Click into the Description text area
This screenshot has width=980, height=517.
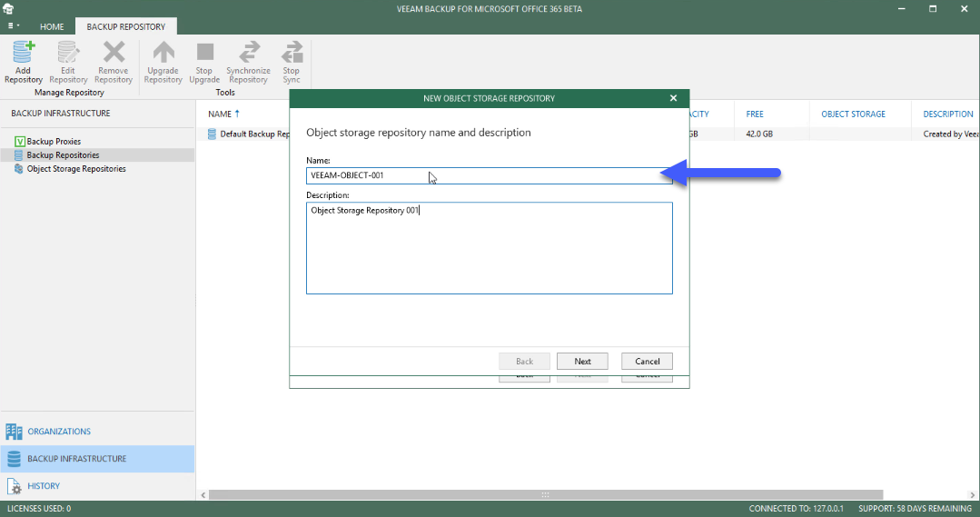click(490, 248)
